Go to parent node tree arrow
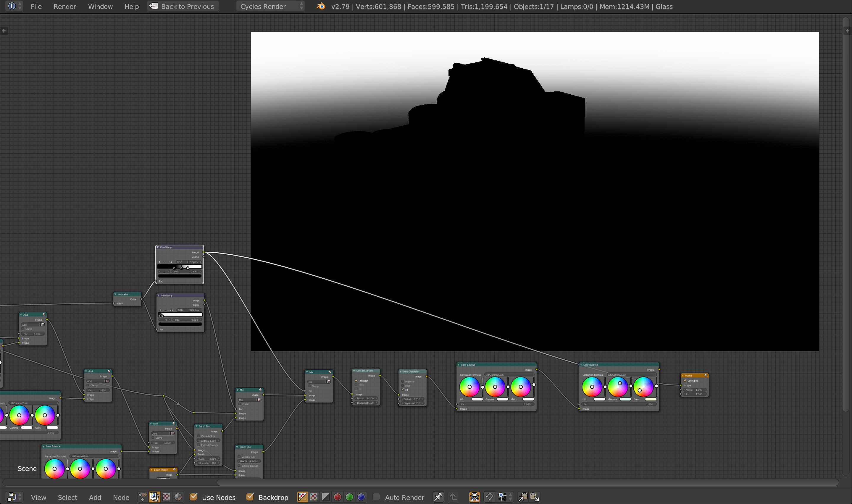 [453, 497]
